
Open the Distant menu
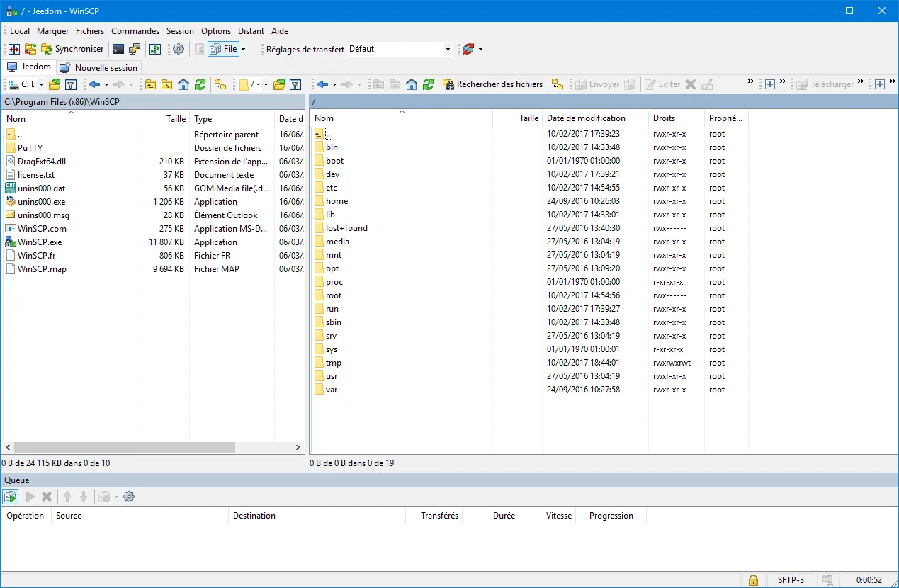pos(251,31)
